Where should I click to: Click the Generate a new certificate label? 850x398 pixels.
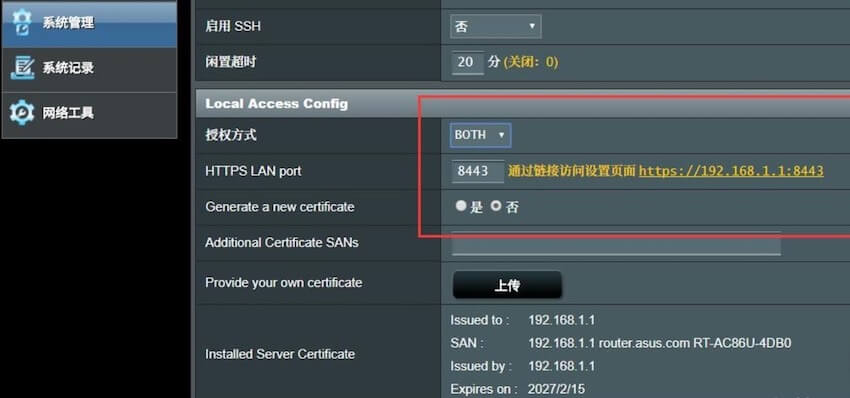click(x=280, y=207)
